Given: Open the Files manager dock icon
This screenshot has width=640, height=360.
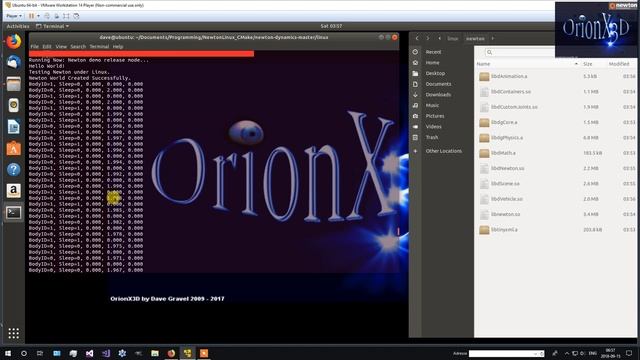Looking at the screenshot, I should [13, 84].
